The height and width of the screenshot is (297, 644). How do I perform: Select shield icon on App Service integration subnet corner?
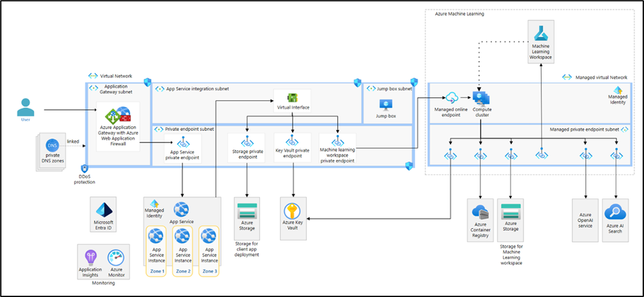point(357,82)
